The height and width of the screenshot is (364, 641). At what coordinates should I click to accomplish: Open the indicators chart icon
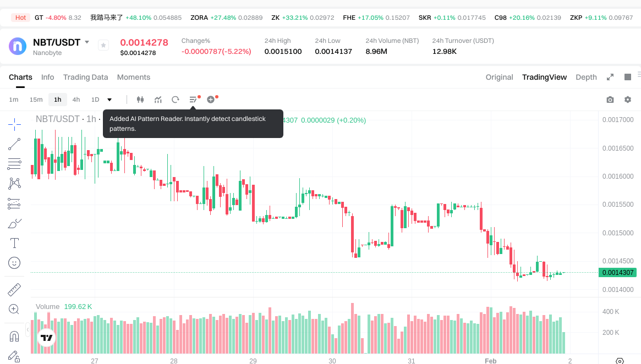click(x=158, y=100)
